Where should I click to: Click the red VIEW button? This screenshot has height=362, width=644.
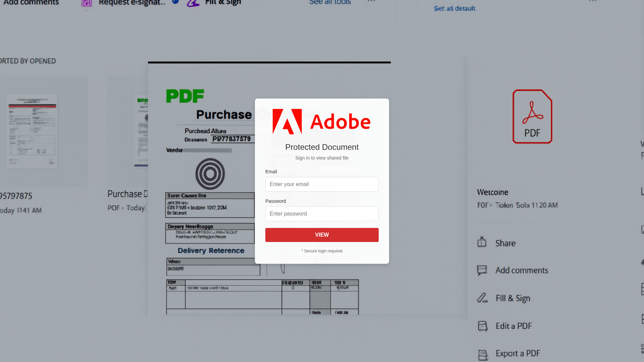[x=322, y=235]
